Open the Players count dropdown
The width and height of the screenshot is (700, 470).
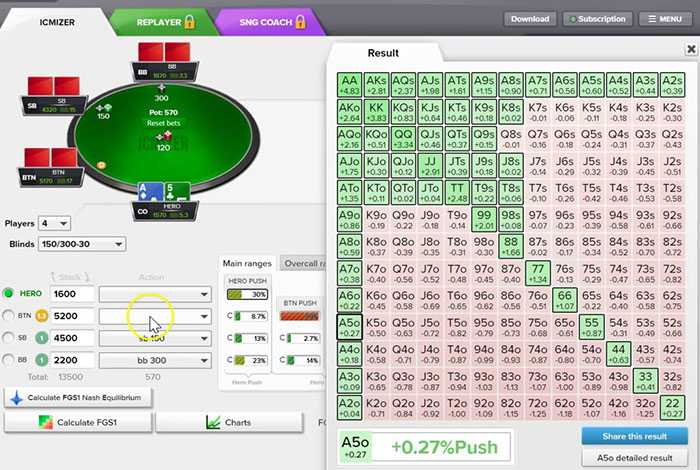coord(54,223)
